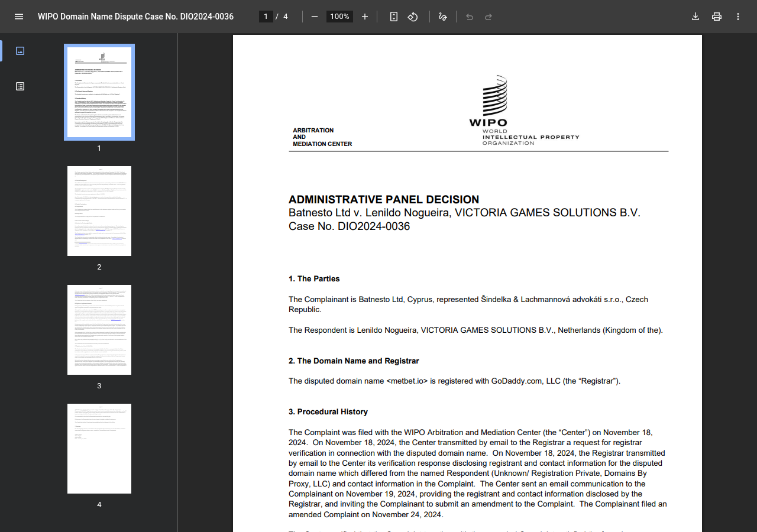Show the thumbnails view in sidebar
The height and width of the screenshot is (532, 757).
tap(20, 51)
